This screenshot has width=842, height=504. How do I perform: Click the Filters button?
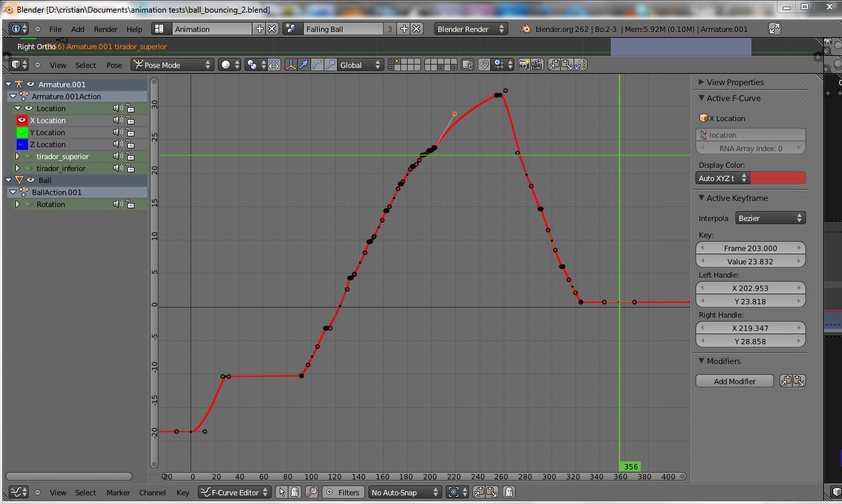pos(342,492)
